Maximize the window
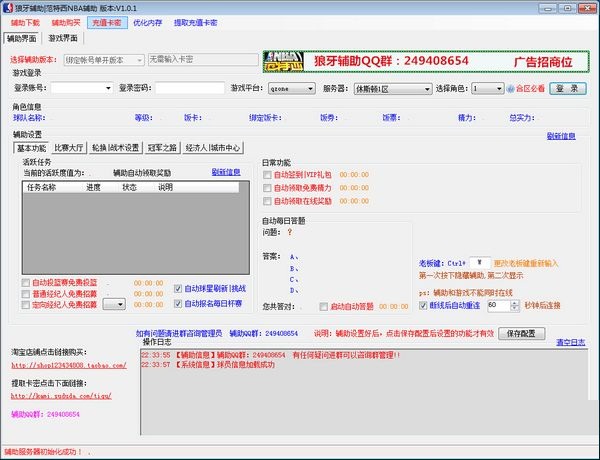The width and height of the screenshot is (600, 460). point(567,8)
